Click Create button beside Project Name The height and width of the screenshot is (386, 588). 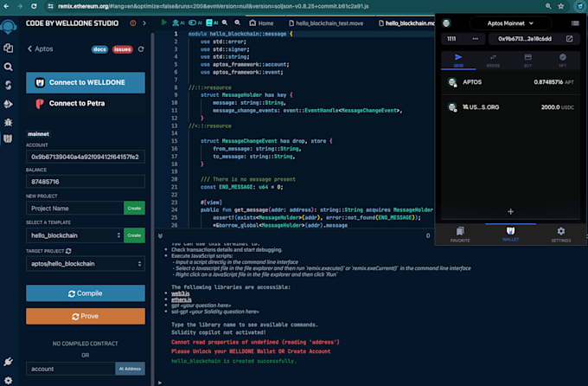[x=134, y=208]
